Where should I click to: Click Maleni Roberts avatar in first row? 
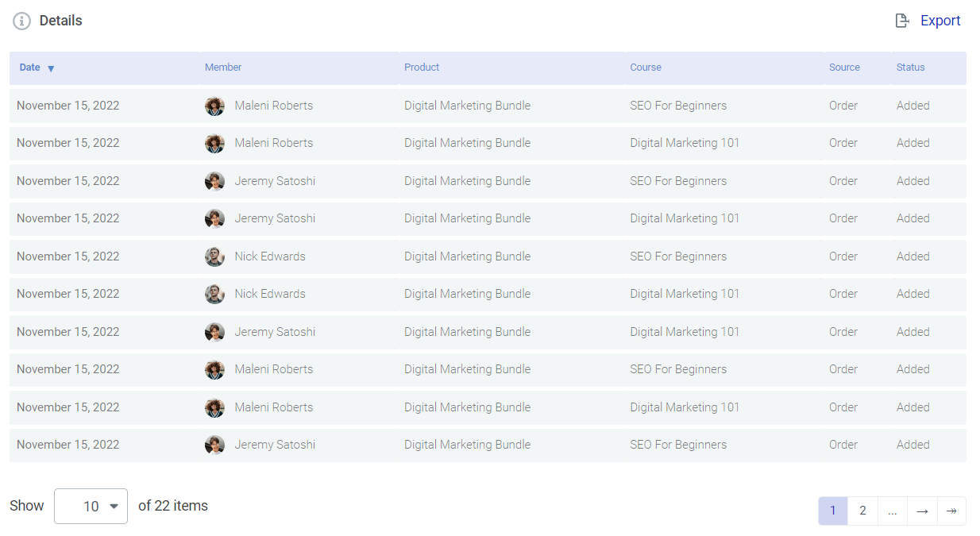coord(214,106)
